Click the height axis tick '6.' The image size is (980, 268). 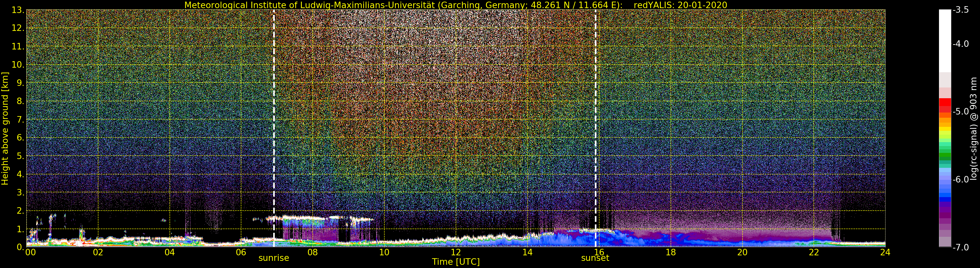point(20,138)
